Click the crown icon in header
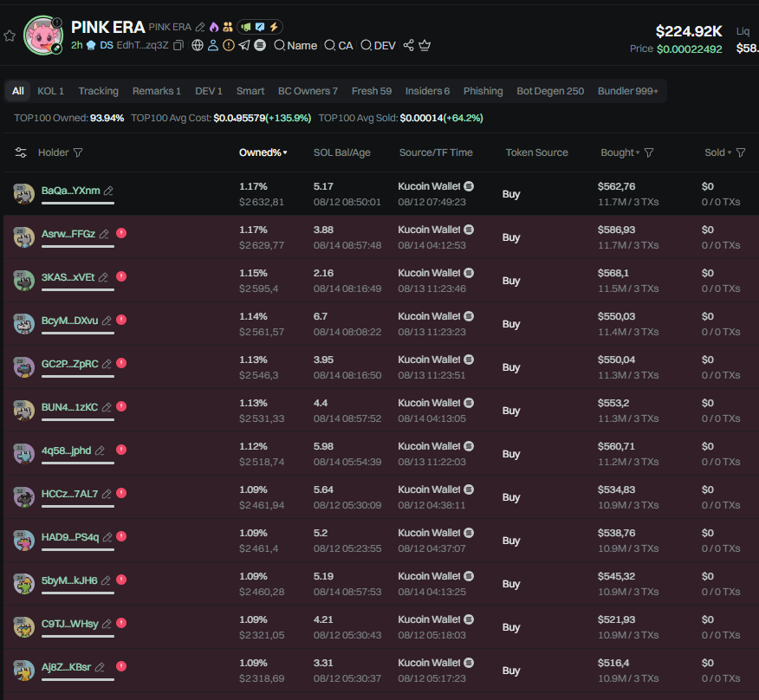759x700 pixels. 425,46
